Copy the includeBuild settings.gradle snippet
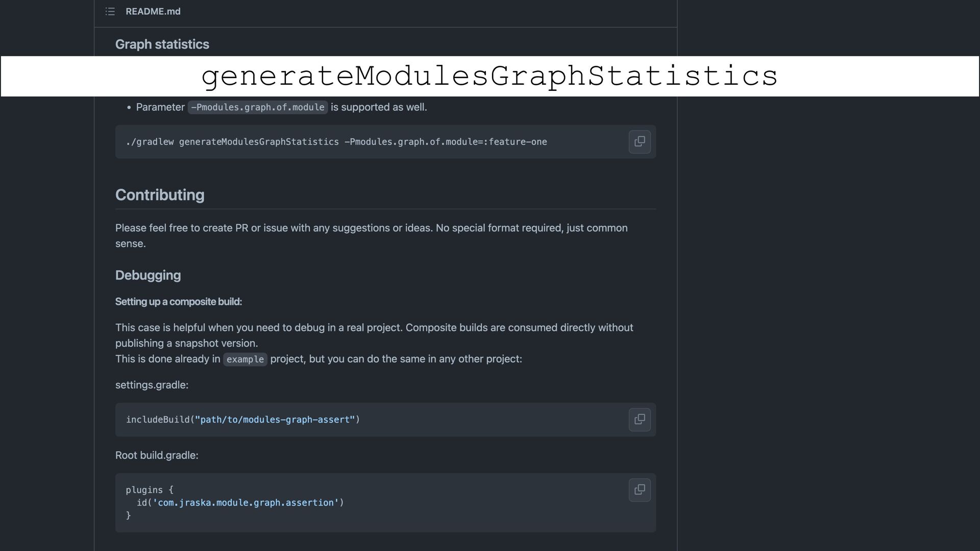This screenshot has width=980, height=551. coord(639,419)
